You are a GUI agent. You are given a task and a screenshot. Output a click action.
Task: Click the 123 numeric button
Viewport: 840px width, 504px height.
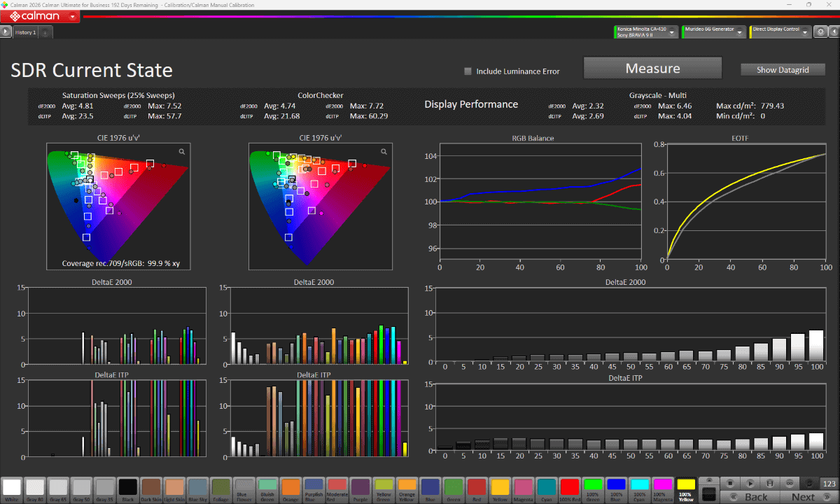[x=829, y=483]
